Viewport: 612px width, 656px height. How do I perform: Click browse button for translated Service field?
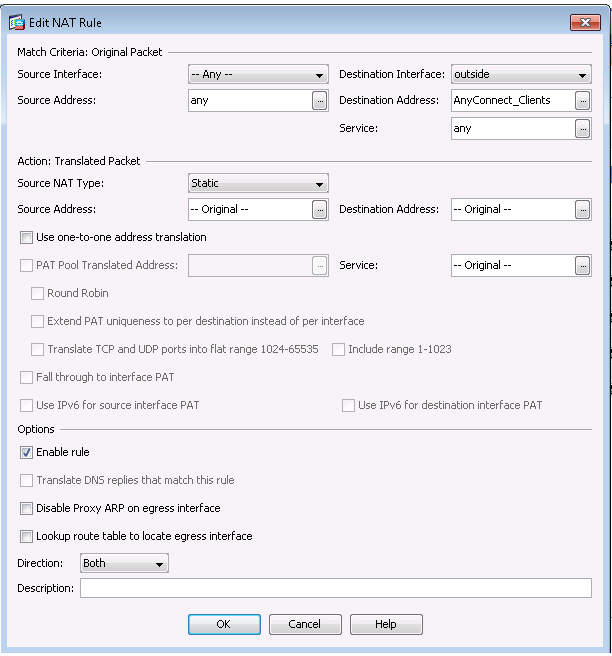(582, 266)
